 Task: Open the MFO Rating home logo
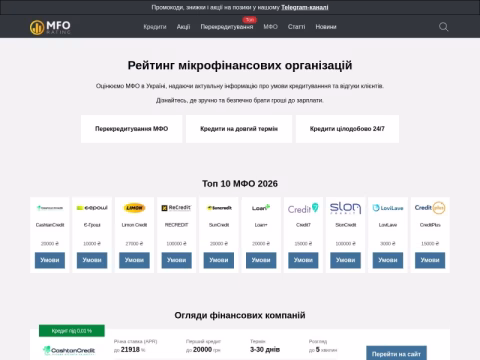50,27
